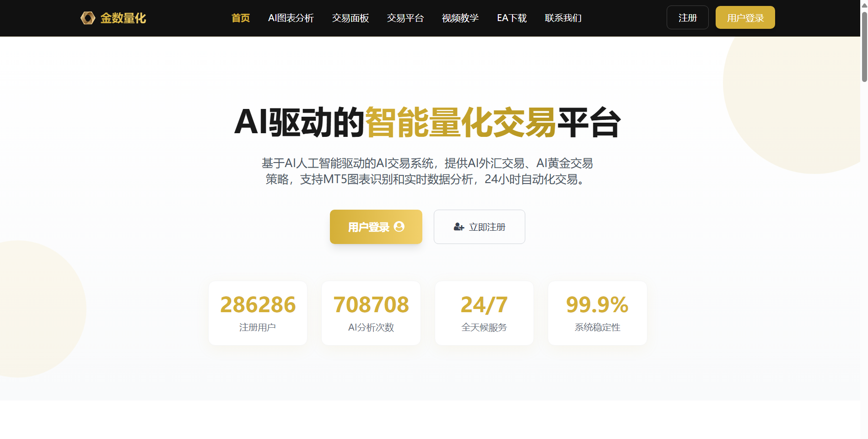Select 交易平台 in the top navigation
This screenshot has height=439, width=868.
[x=405, y=18]
